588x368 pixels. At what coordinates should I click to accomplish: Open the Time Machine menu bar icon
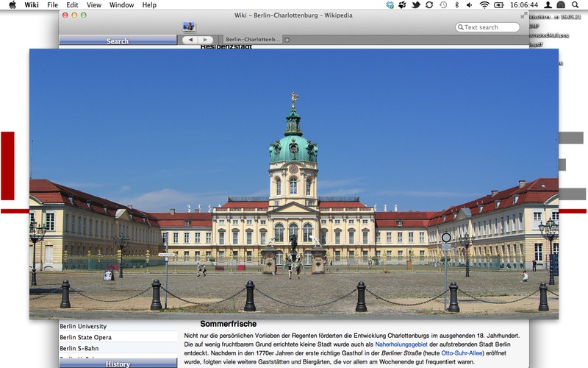[443, 5]
